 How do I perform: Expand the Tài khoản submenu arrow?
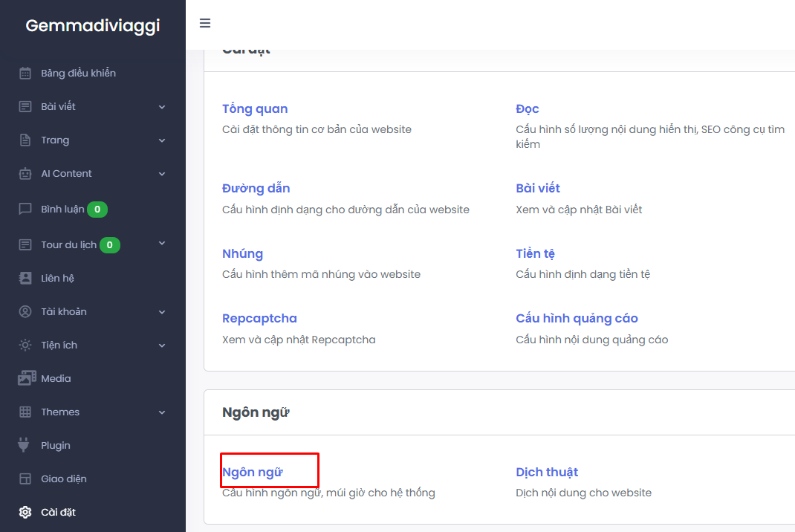click(x=162, y=312)
